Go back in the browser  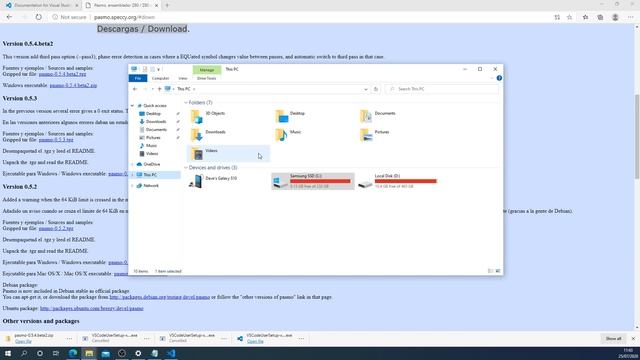tap(9, 17)
